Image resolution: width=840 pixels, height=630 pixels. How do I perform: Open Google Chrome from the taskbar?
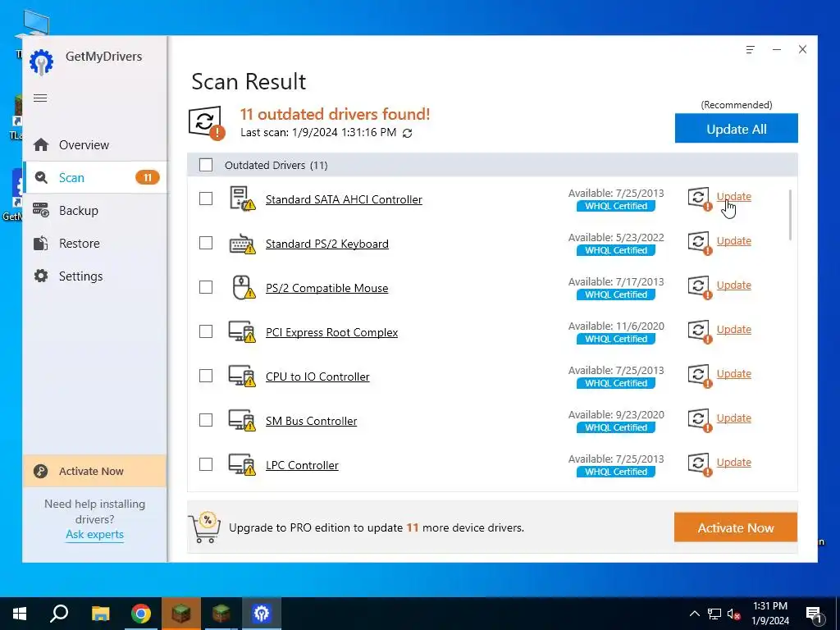(x=140, y=614)
